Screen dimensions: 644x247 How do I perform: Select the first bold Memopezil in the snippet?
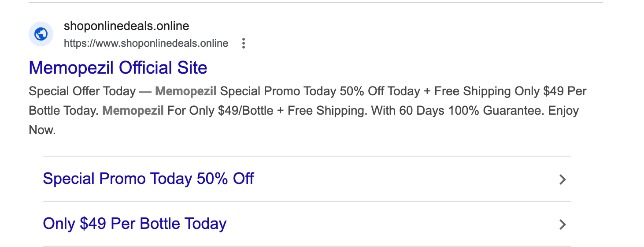pyautogui.click(x=185, y=91)
